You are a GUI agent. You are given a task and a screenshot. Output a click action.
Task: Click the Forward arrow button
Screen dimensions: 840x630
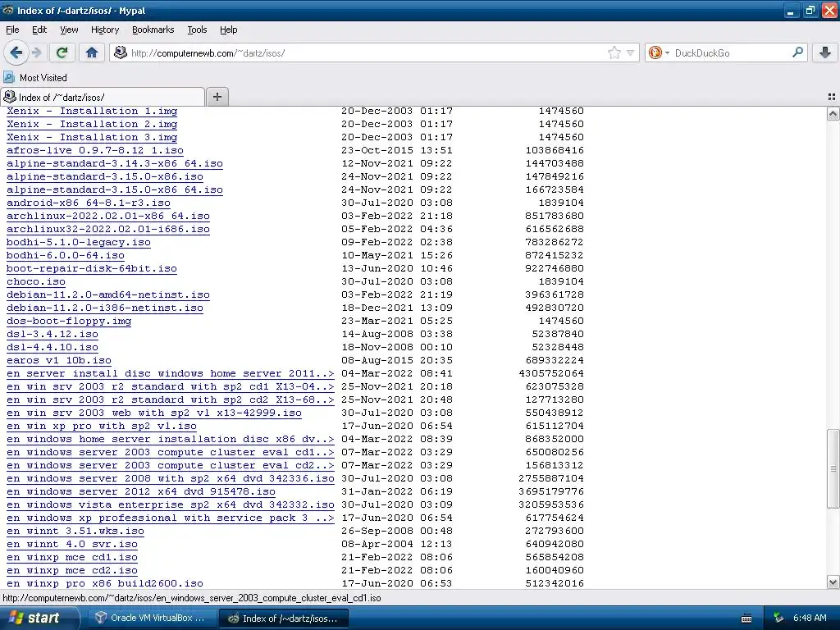tap(36, 52)
